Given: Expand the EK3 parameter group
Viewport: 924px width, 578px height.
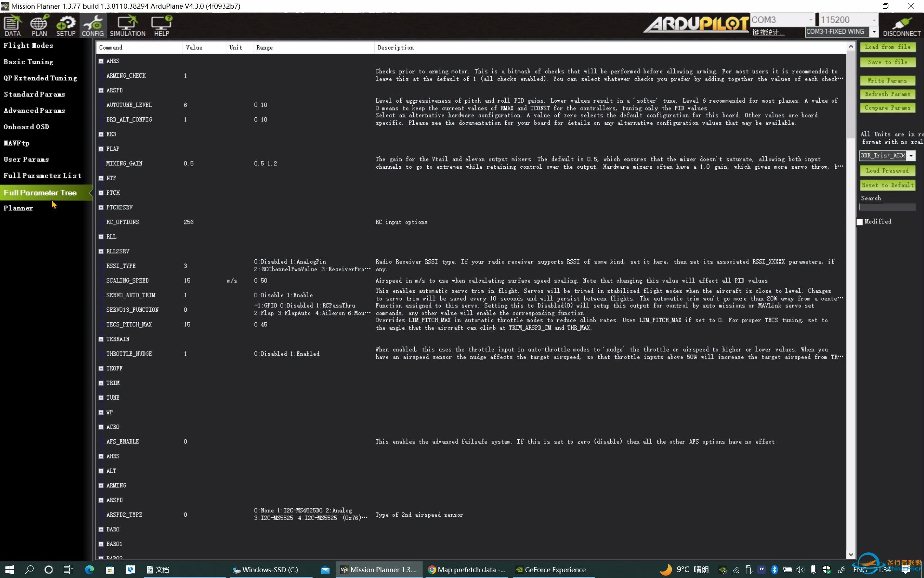Looking at the screenshot, I should pyautogui.click(x=101, y=134).
